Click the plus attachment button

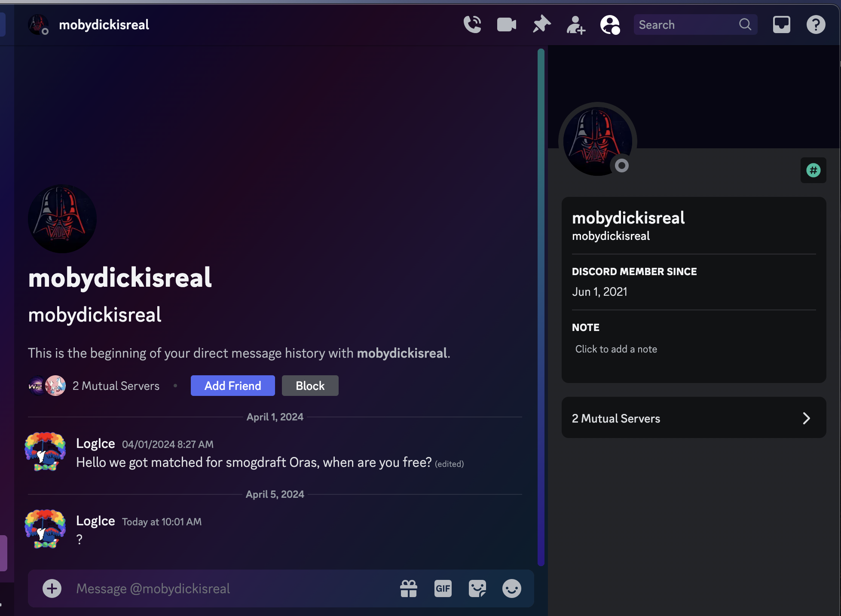tap(52, 588)
